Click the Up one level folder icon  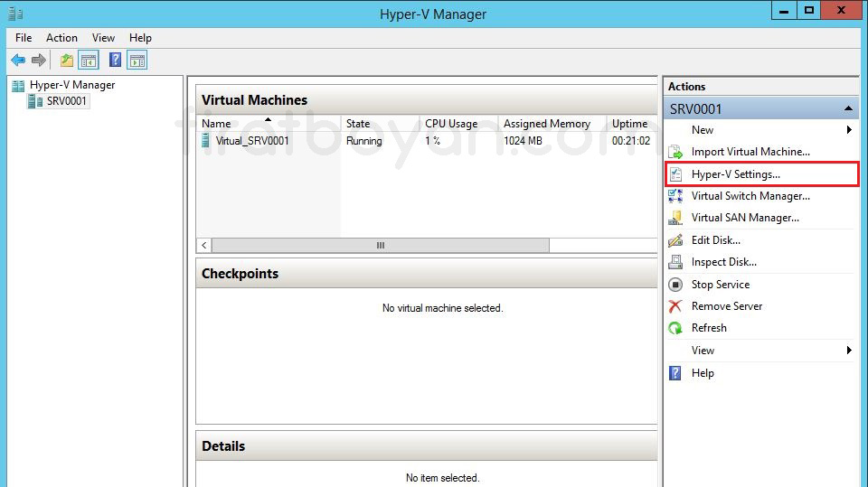point(67,60)
